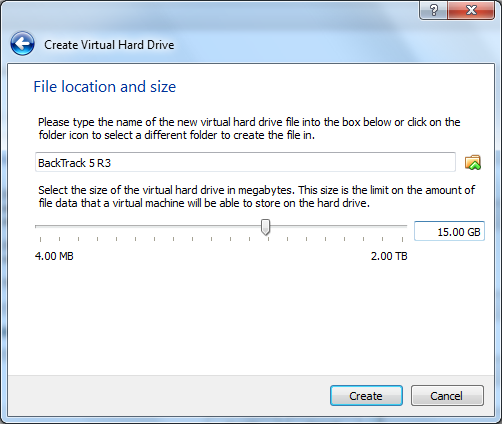Select the 4.00 MB minimum label
Viewport: 502px width, 424px height.
(54, 256)
